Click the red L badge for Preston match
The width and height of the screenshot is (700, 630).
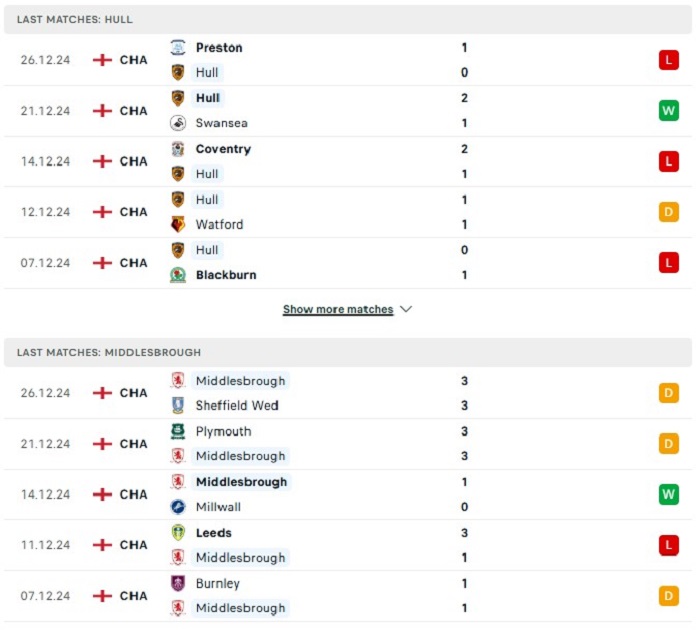[668, 60]
